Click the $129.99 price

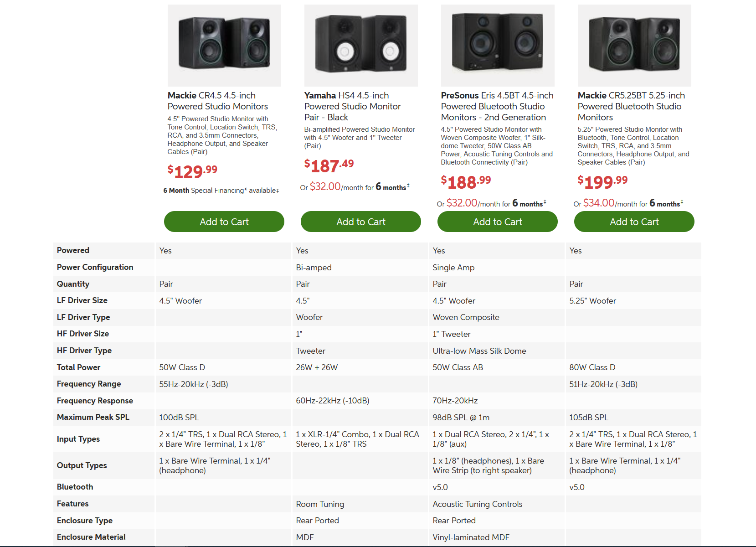pyautogui.click(x=192, y=171)
